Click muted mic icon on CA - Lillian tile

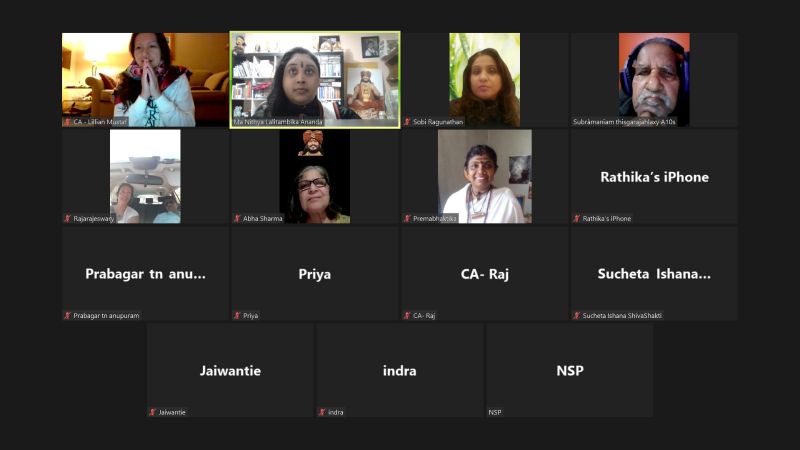tap(67, 122)
